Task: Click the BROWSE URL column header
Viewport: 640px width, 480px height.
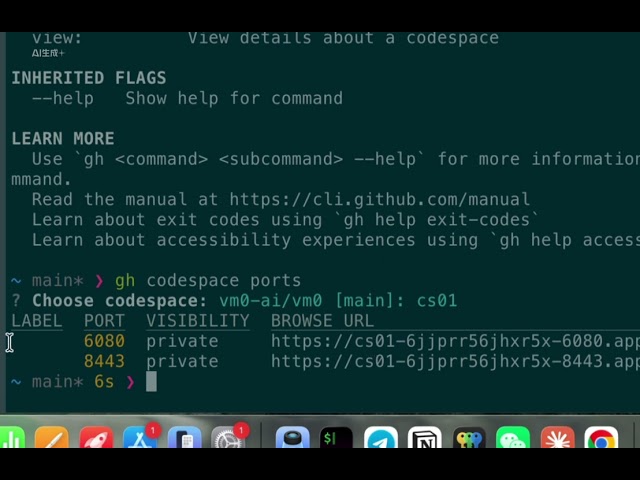Action: click(x=322, y=321)
